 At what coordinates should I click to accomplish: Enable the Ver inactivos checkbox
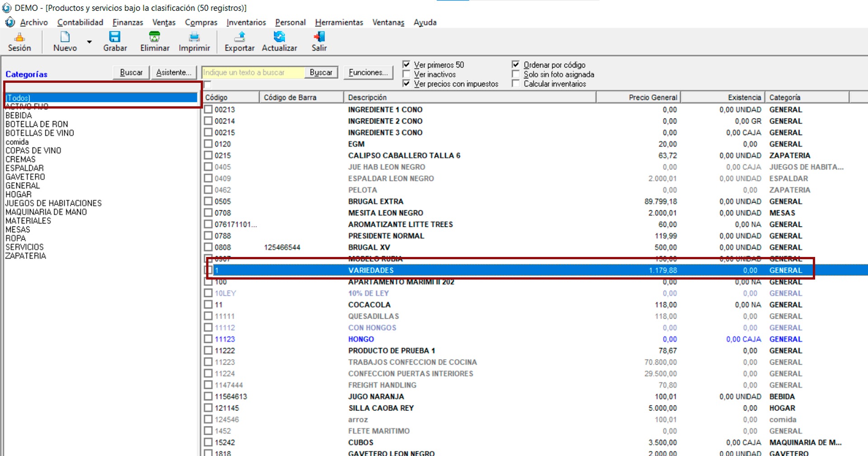click(406, 74)
